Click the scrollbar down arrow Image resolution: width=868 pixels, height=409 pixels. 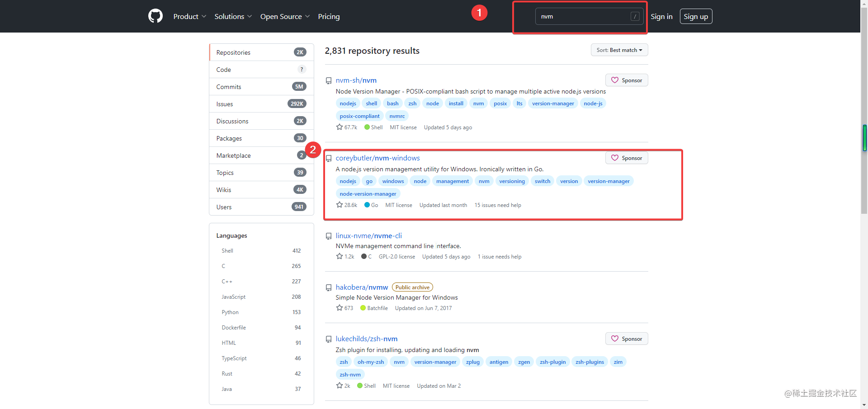(864, 405)
